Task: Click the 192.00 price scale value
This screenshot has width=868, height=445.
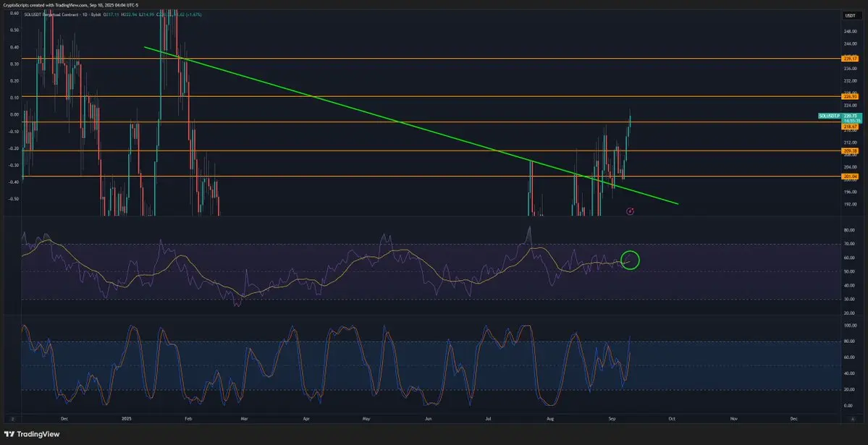Action: 850,203
